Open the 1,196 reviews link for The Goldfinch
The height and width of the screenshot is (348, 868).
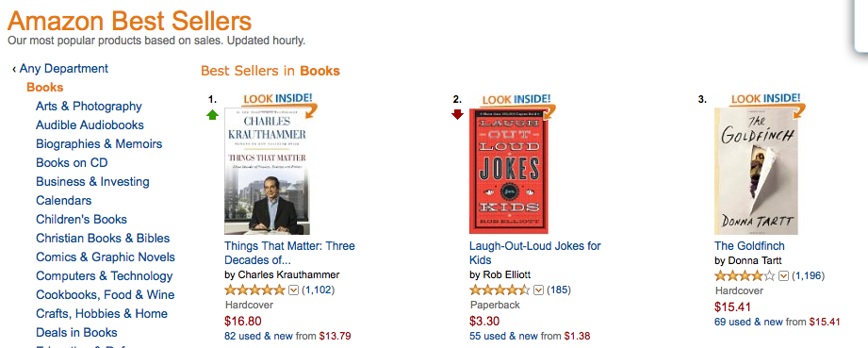tap(810, 275)
